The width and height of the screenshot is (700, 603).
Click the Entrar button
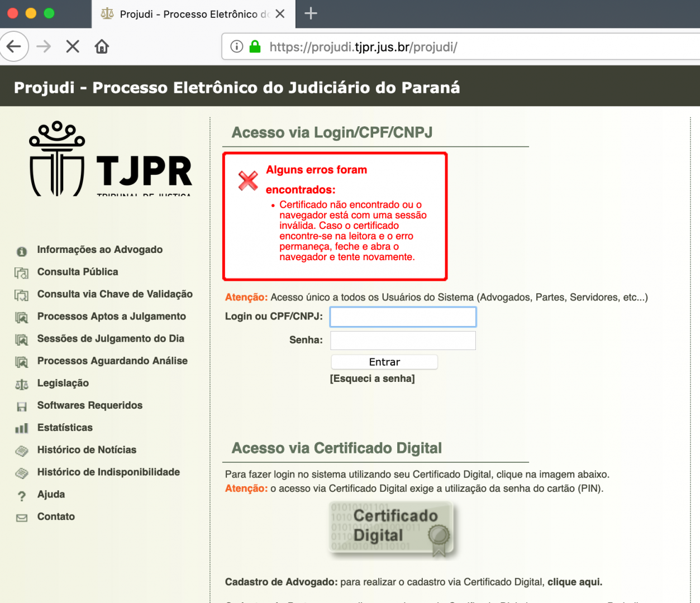pyautogui.click(x=384, y=362)
